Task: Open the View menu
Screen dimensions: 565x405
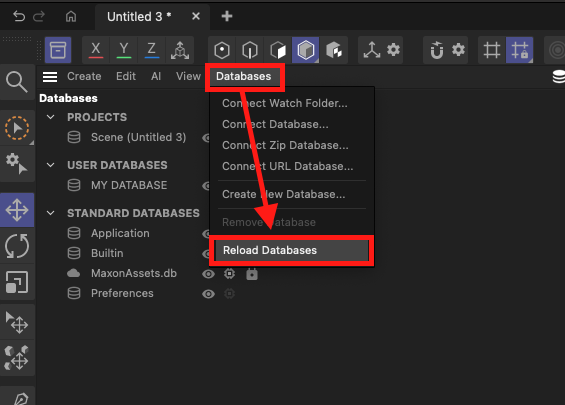Action: [x=188, y=76]
